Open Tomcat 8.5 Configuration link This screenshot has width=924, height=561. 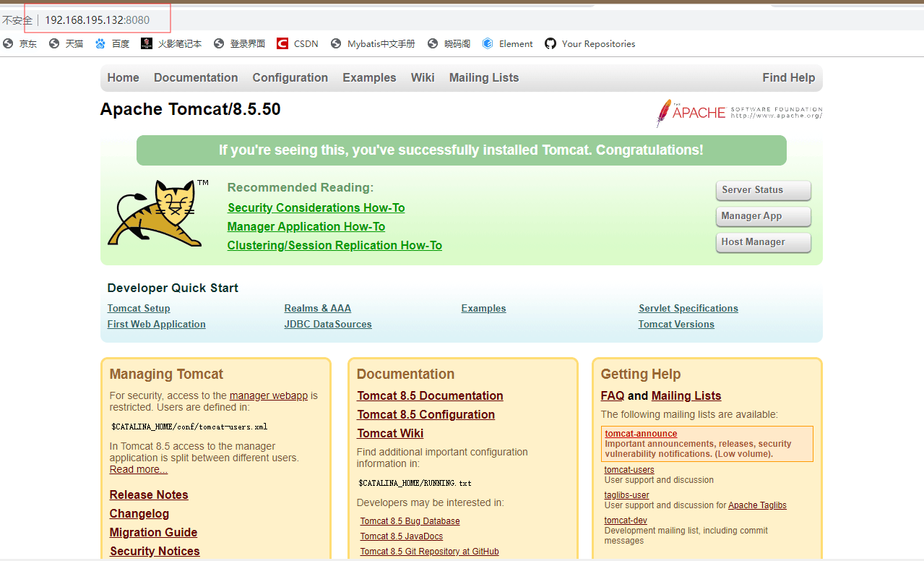point(426,415)
